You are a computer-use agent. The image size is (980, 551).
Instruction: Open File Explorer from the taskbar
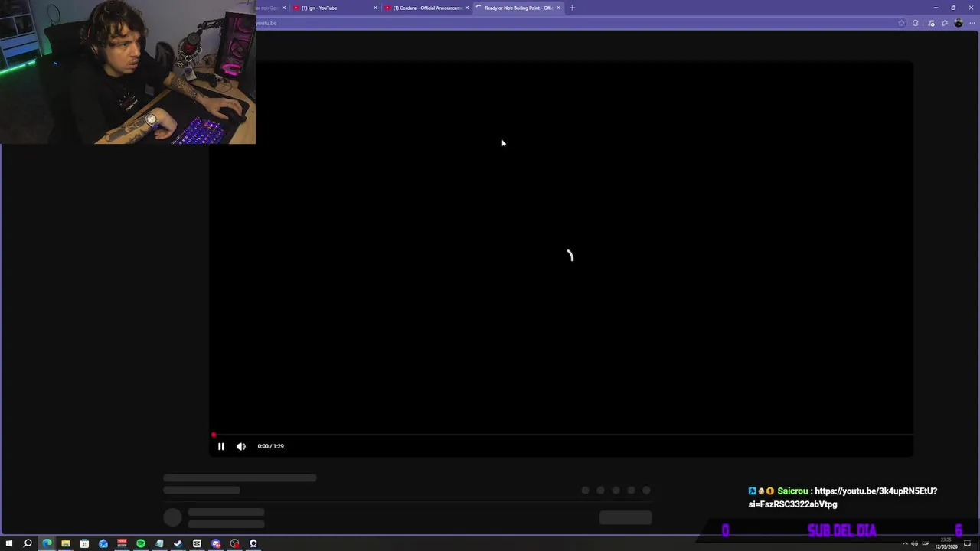(66, 543)
